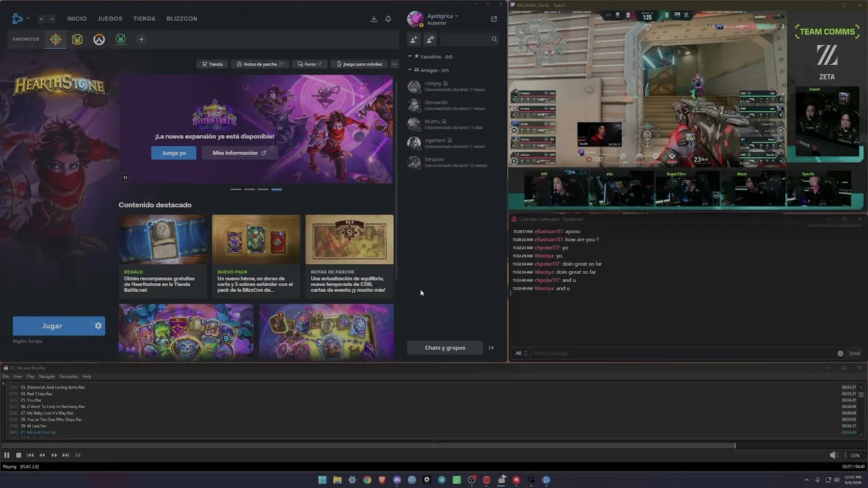
Task: Open the INICIO tab in Battle.net
Action: (77, 18)
